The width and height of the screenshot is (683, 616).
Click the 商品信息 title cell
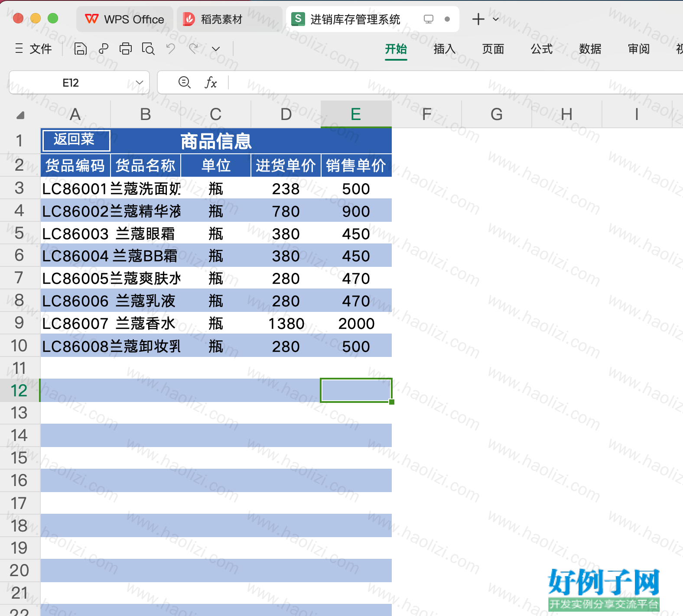(216, 141)
